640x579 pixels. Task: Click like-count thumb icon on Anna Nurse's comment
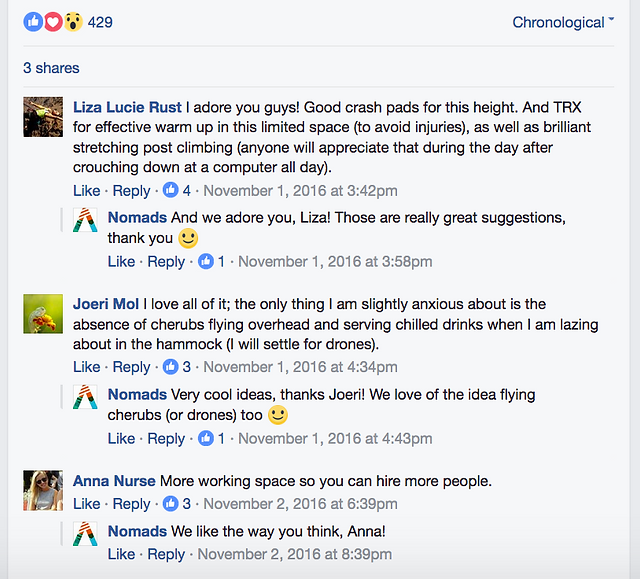171,504
